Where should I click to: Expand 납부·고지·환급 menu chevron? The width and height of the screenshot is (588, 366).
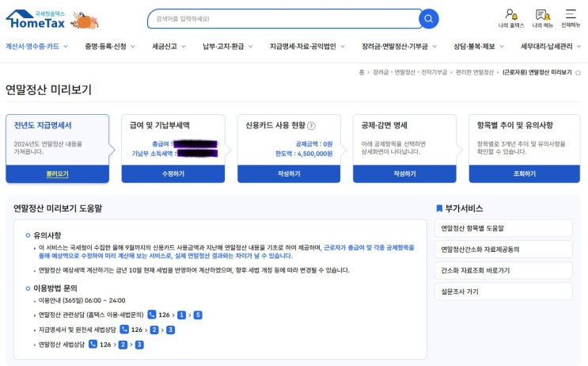(250, 47)
